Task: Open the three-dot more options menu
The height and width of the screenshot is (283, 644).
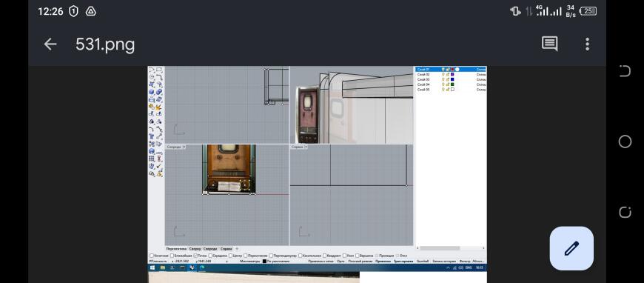Action: click(587, 44)
